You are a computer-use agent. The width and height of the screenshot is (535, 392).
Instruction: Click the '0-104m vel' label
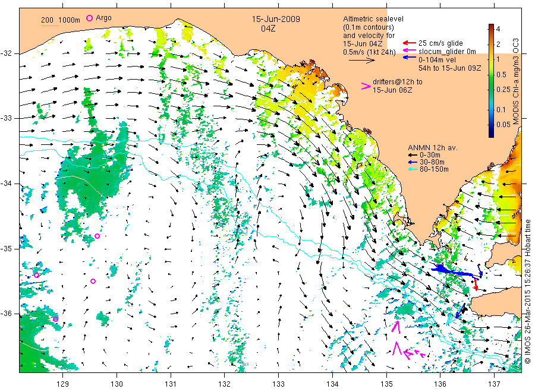click(x=437, y=59)
